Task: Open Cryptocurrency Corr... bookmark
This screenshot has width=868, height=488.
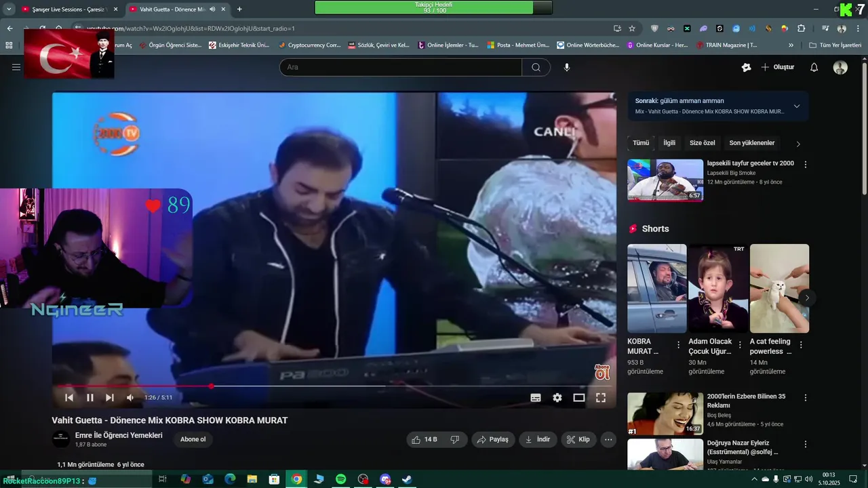Action: [x=309, y=45]
